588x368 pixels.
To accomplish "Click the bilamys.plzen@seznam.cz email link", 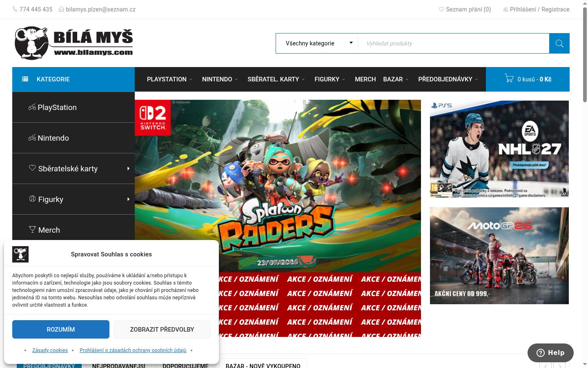I will [100, 9].
